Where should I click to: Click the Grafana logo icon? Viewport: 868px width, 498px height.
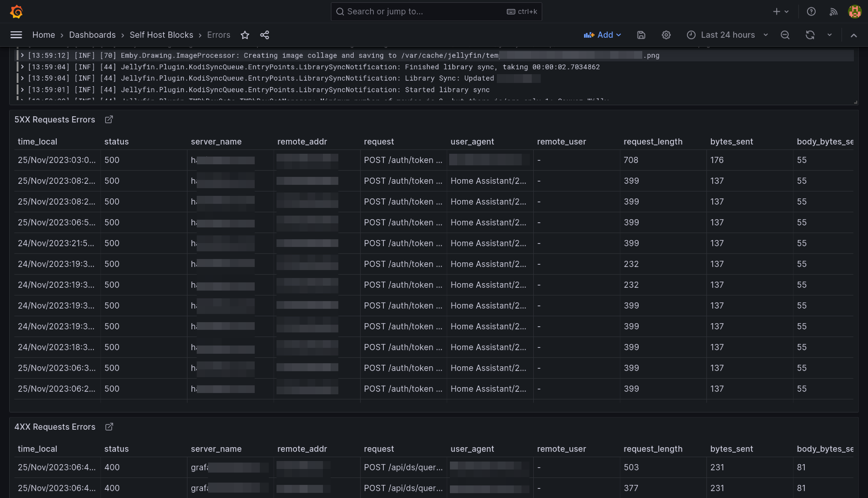16,12
